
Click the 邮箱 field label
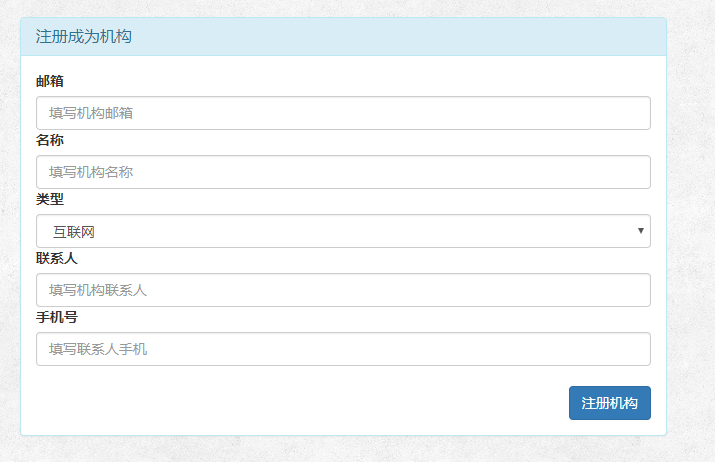point(50,81)
